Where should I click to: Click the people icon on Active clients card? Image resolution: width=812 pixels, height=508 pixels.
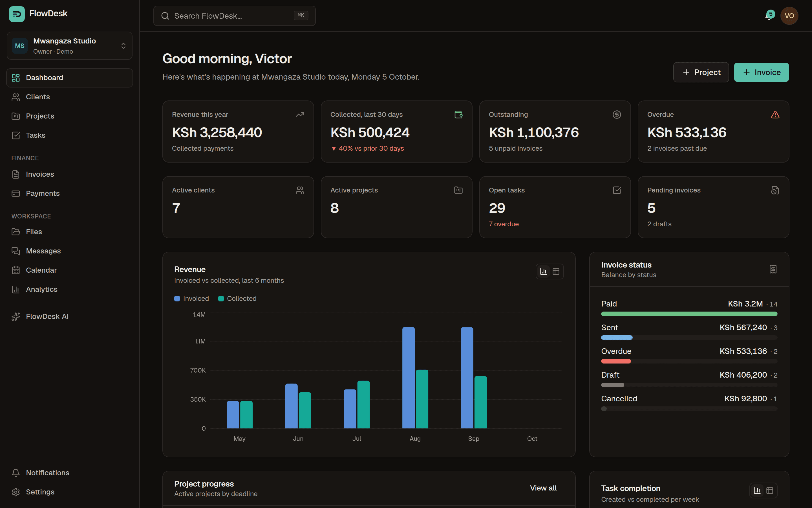(x=300, y=190)
